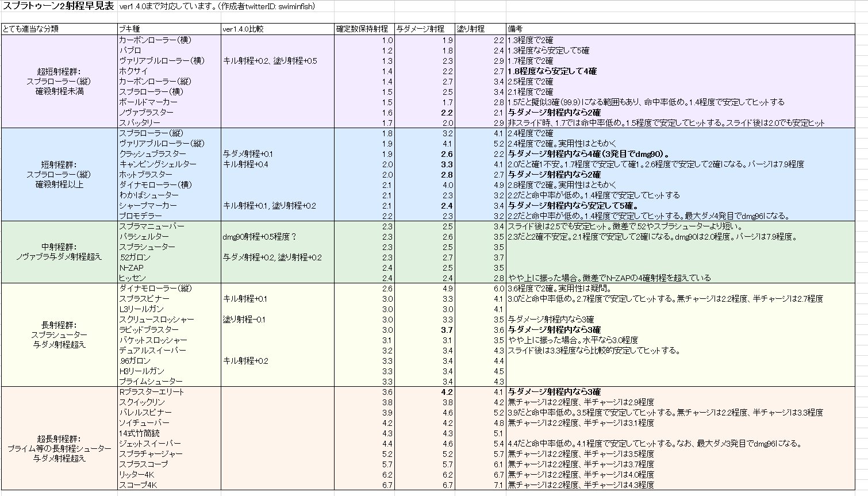Select the ノヴァブラスター cell

pos(169,113)
